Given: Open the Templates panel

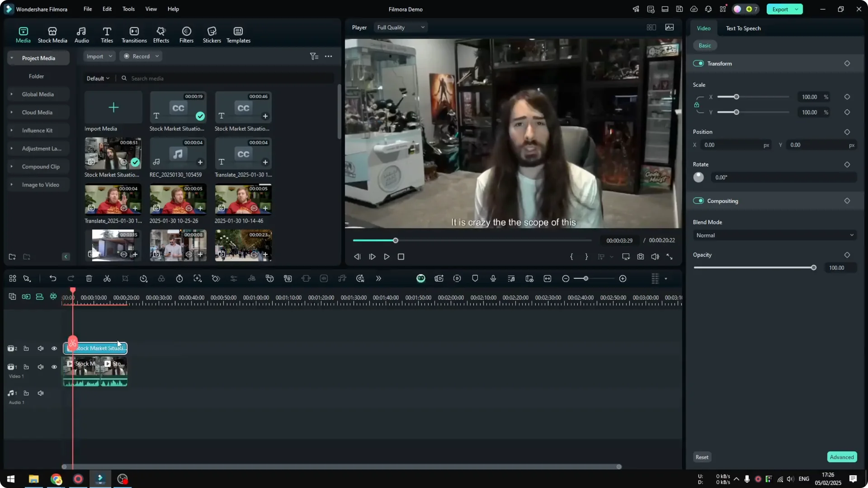Looking at the screenshot, I should click(238, 34).
